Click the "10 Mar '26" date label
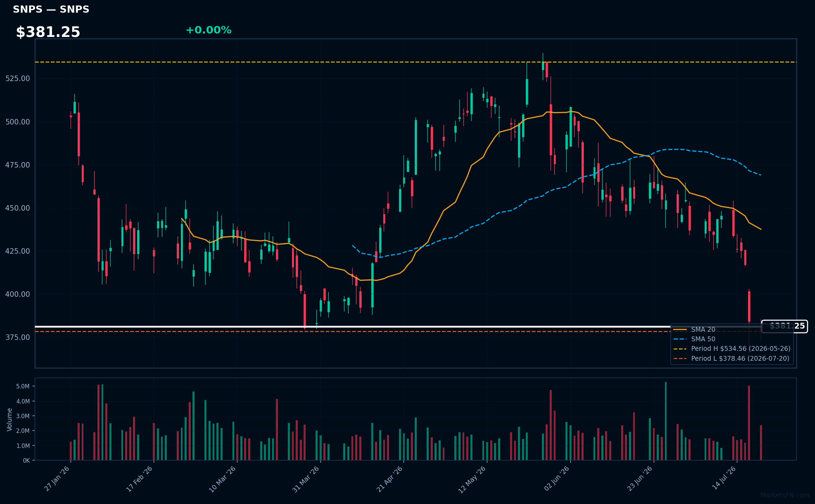 tap(223, 479)
